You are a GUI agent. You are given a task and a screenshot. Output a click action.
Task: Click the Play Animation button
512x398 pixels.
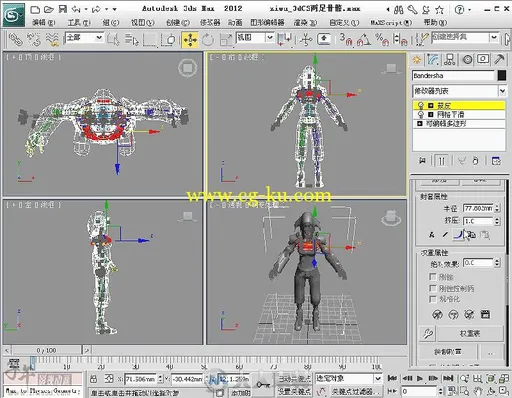point(420,378)
